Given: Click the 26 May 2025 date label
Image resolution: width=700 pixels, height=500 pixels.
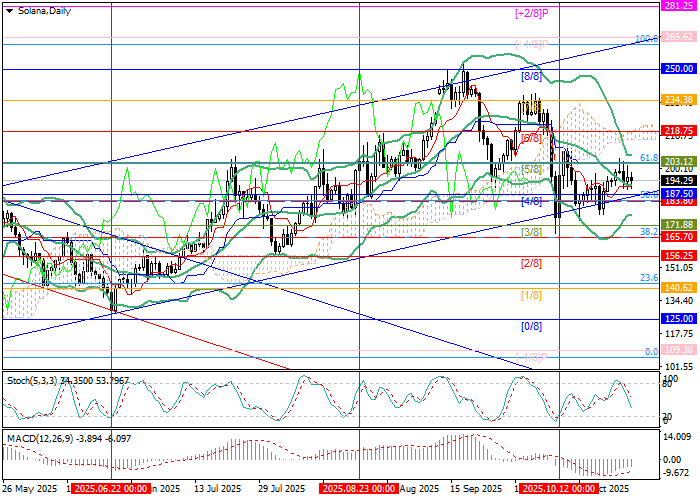Looking at the screenshot, I should (30, 489).
